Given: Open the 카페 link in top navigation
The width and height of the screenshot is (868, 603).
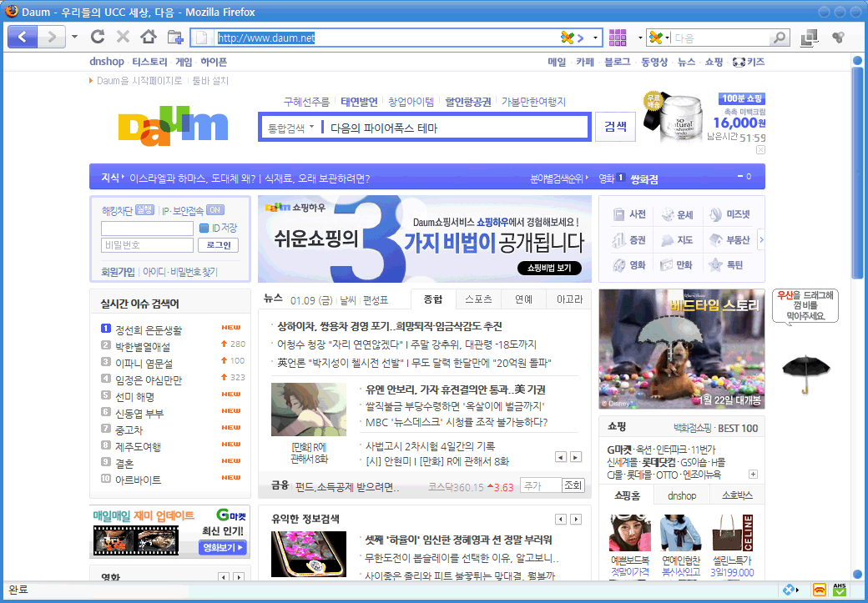Looking at the screenshot, I should 585,62.
